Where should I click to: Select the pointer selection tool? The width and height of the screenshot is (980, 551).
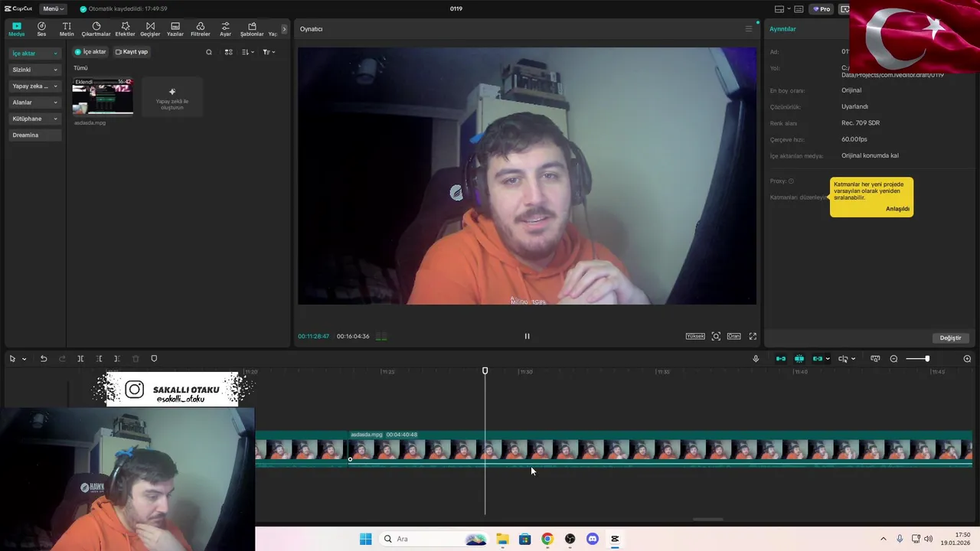(x=12, y=359)
